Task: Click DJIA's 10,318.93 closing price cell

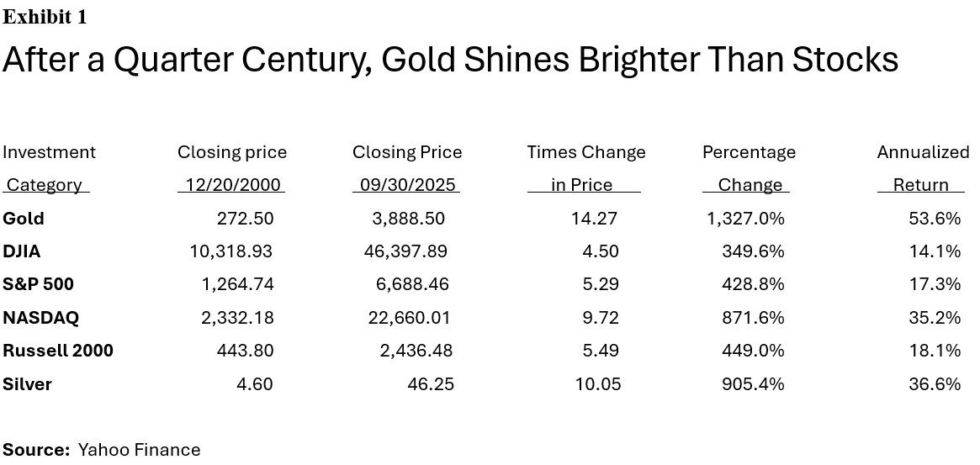Action: 230,251
